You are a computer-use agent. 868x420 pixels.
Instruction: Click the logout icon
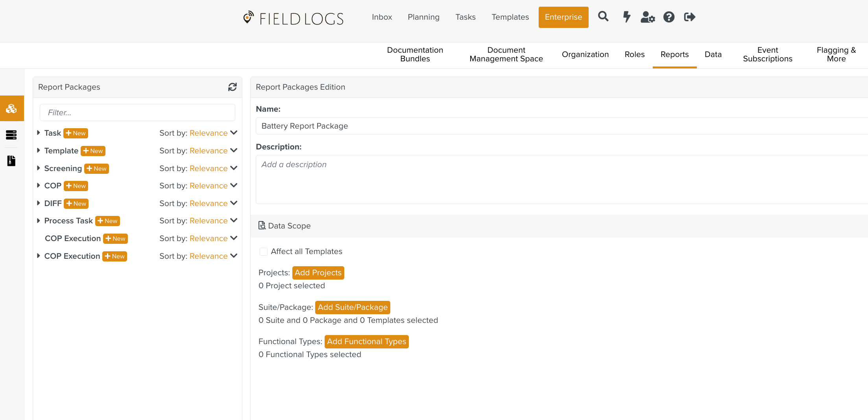point(689,17)
